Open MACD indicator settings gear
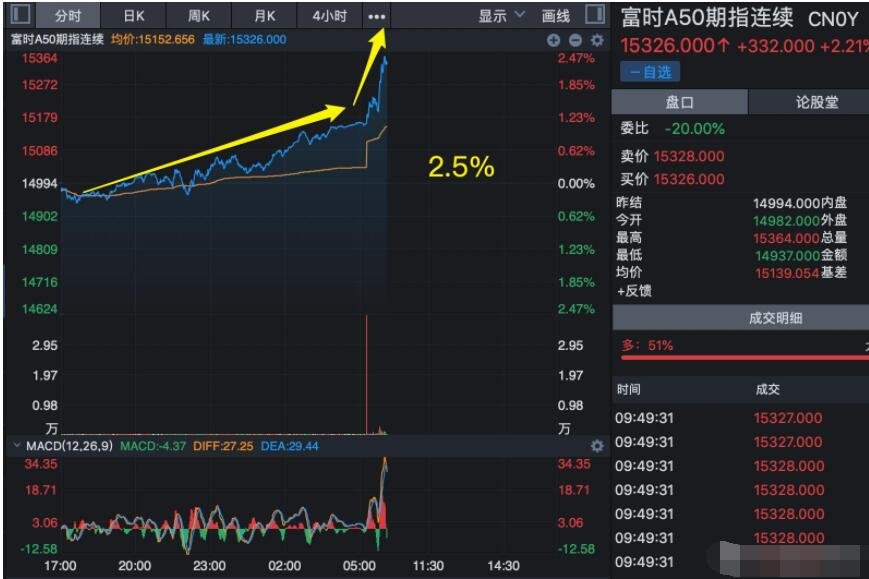 (x=597, y=446)
